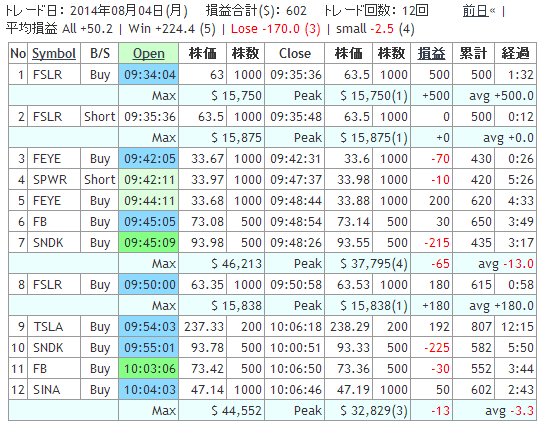Sort table by Symbol column header
The image size is (541, 425).
[x=54, y=53]
